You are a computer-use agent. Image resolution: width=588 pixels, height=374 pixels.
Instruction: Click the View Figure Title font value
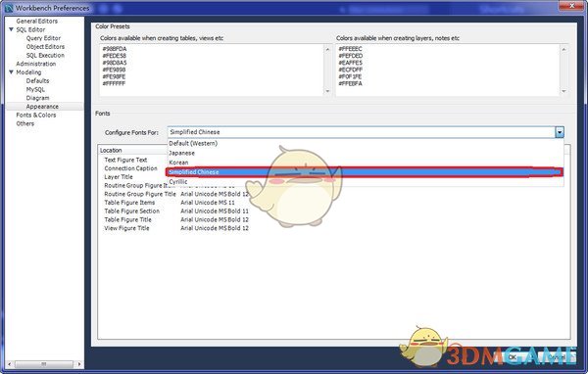click(x=215, y=228)
